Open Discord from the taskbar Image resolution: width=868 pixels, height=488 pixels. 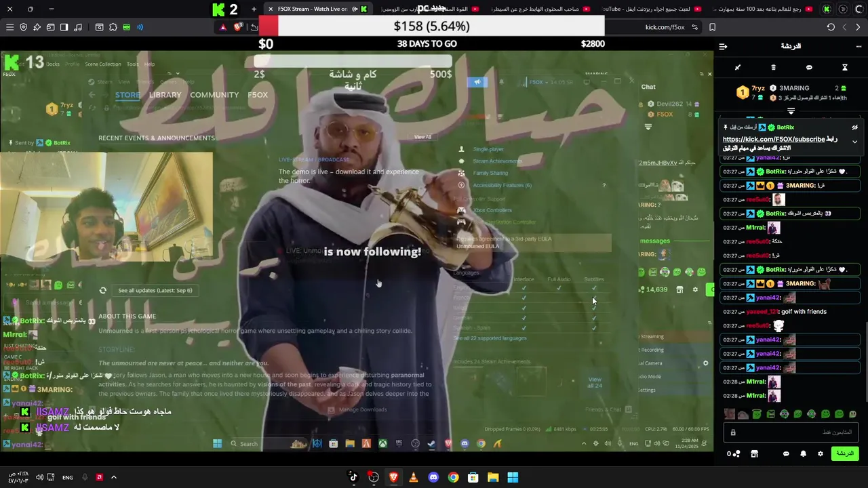[433, 477]
